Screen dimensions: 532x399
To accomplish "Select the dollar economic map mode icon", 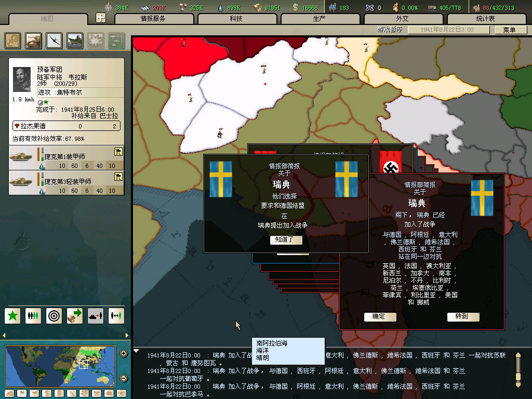I will [x=47, y=394].
